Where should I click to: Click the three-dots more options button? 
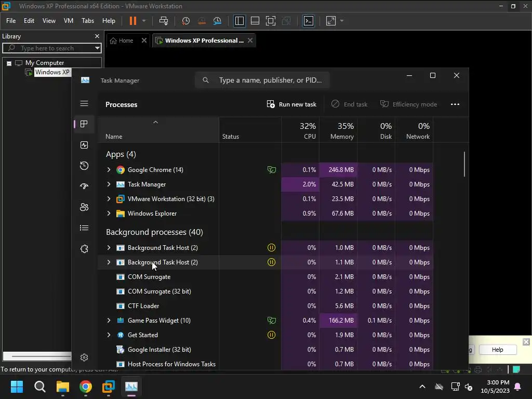(x=455, y=104)
